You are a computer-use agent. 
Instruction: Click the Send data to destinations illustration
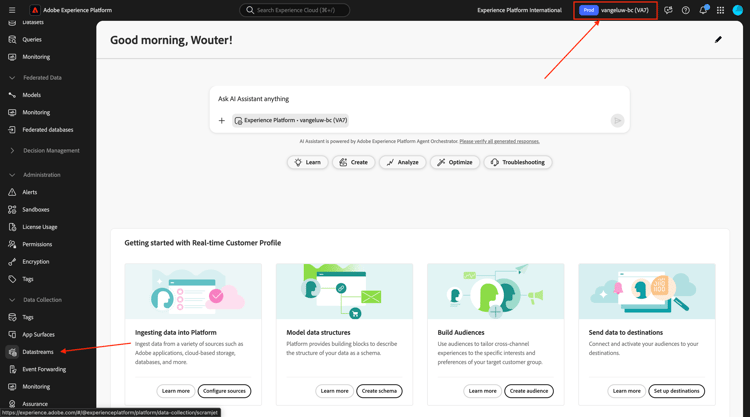pyautogui.click(x=647, y=291)
